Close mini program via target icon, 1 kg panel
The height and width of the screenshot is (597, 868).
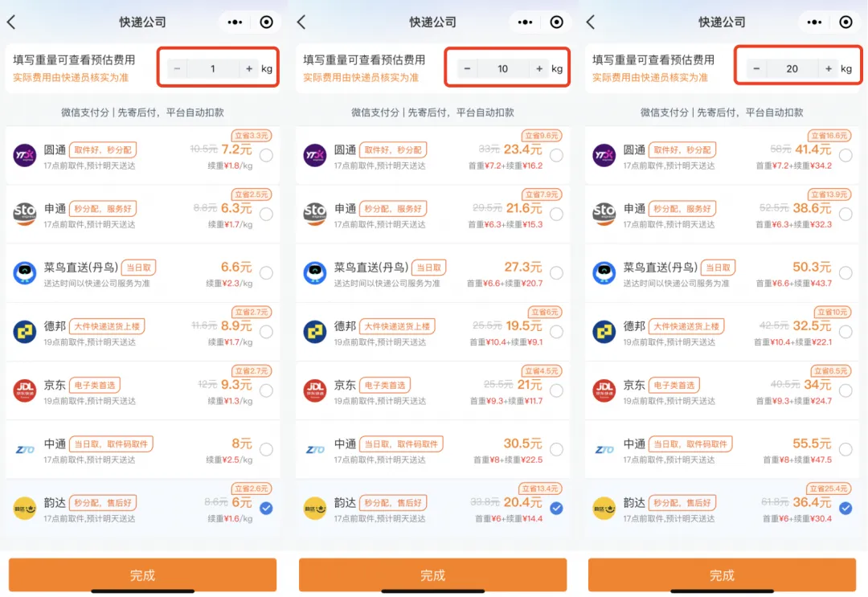tap(266, 22)
